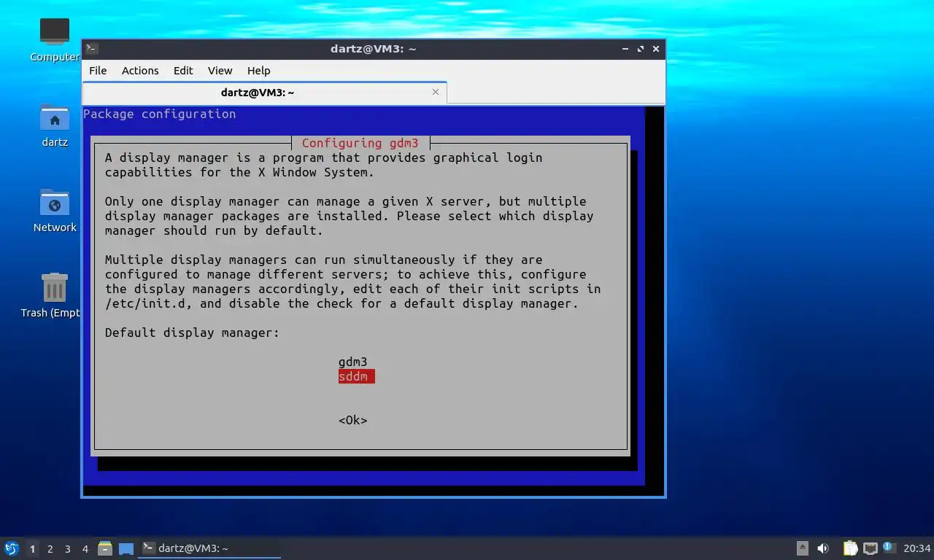
Task: Click the 'Package configuration' header text
Action: [160, 114]
